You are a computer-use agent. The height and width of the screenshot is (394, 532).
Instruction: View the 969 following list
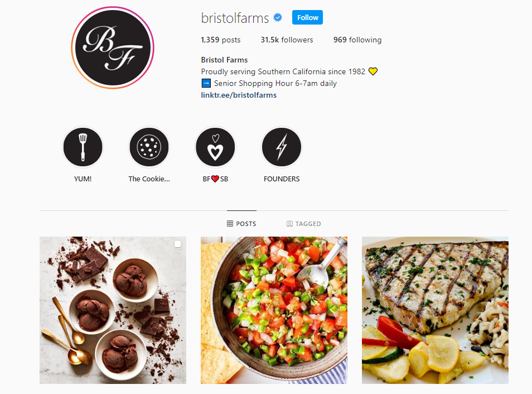[x=357, y=40]
